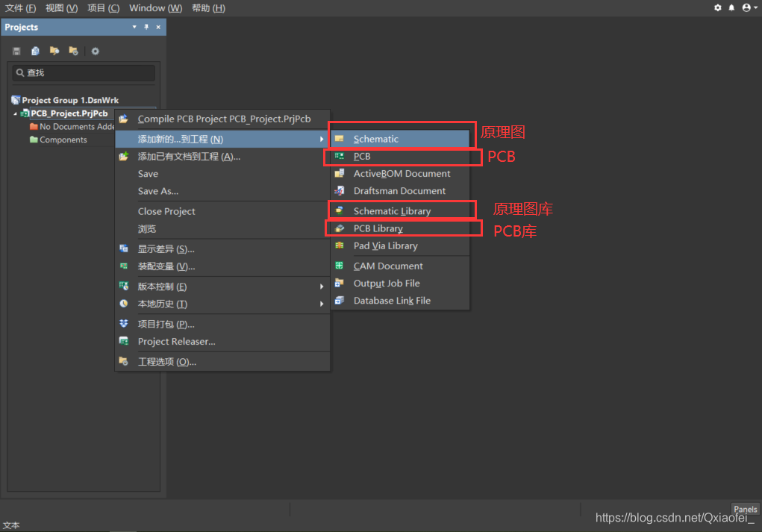Viewport: 762px width, 532px height.
Task: Click Compile PCB Project PCB_Project.PrjPcb
Action: pyautogui.click(x=223, y=119)
